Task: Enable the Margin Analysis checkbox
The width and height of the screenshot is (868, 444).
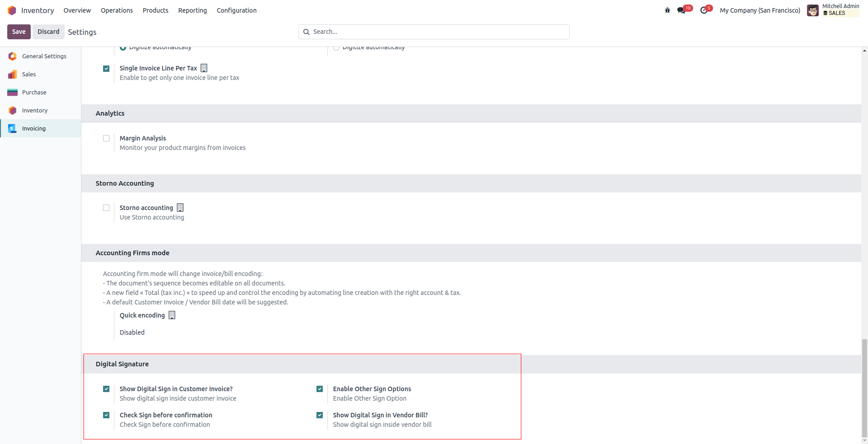Action: pyautogui.click(x=106, y=138)
